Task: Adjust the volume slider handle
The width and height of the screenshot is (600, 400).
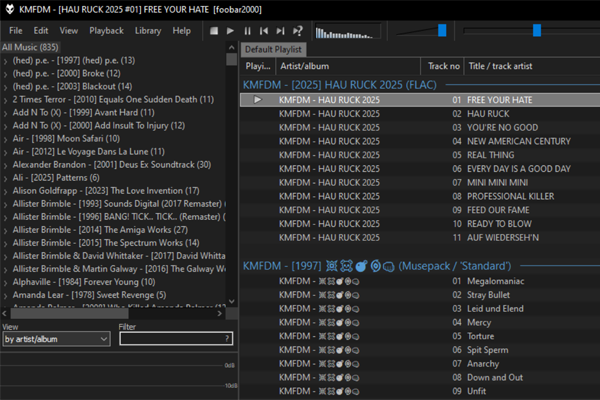Action: [x=442, y=30]
